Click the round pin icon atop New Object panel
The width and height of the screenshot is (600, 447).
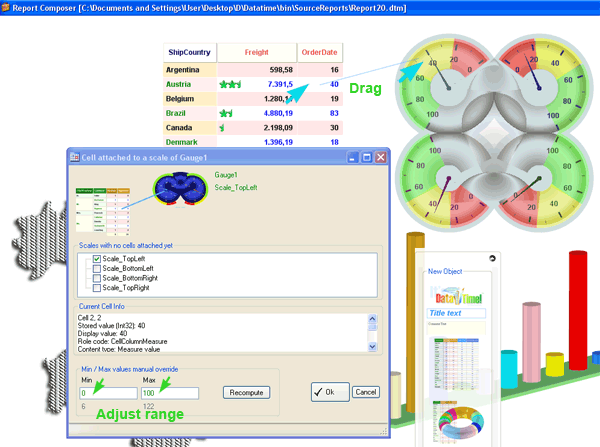tap(493, 259)
